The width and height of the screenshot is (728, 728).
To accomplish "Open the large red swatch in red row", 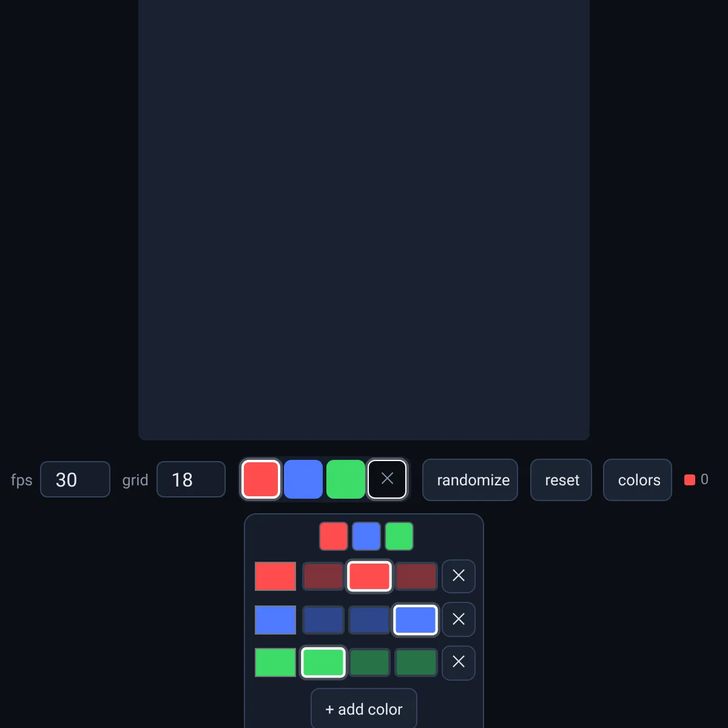I will pyautogui.click(x=275, y=576).
